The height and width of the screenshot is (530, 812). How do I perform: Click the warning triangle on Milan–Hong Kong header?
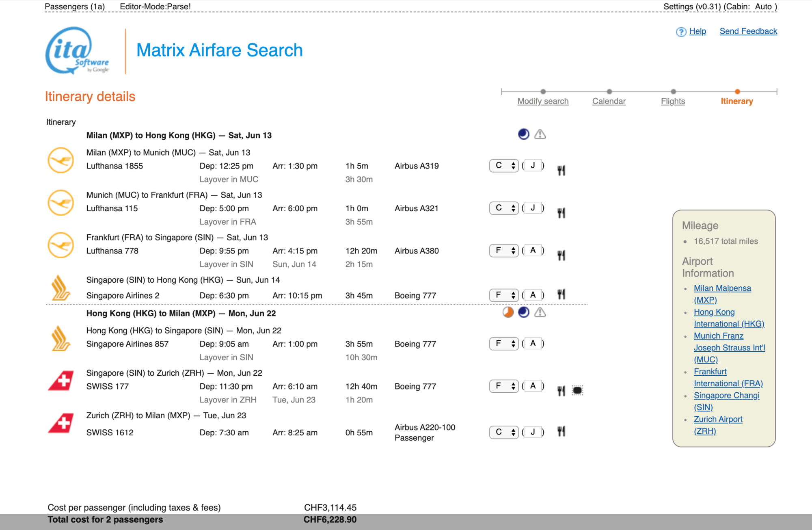[540, 134]
